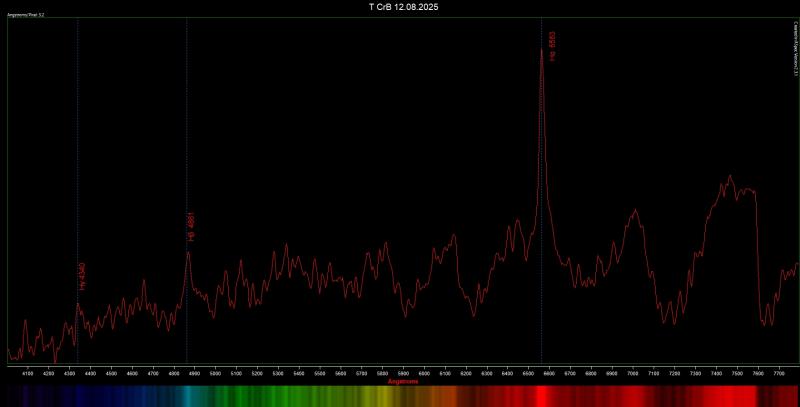Click the red Angstroms axis label
Image resolution: width=800 pixels, height=407 pixels.
point(403,381)
